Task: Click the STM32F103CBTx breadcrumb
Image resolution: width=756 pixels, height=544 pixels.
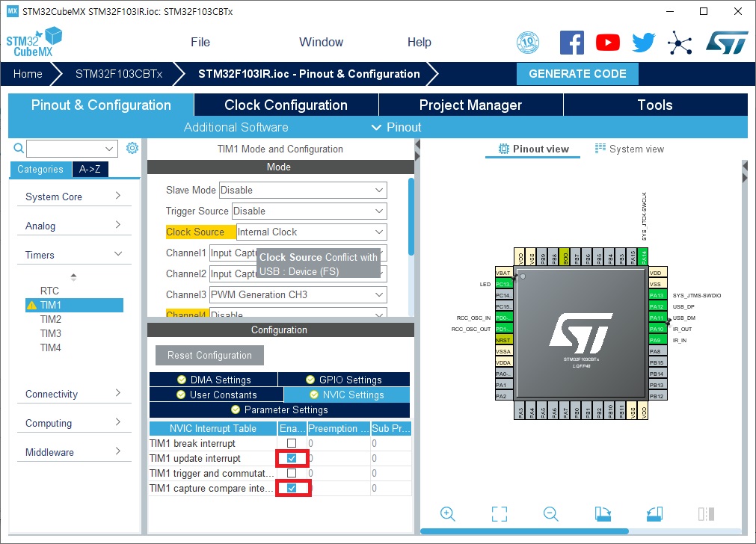Action: tap(119, 74)
